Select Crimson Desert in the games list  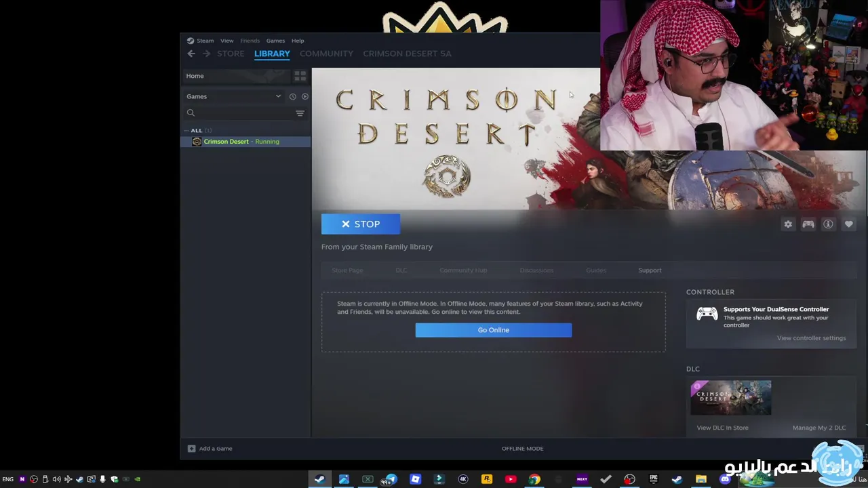pyautogui.click(x=246, y=142)
